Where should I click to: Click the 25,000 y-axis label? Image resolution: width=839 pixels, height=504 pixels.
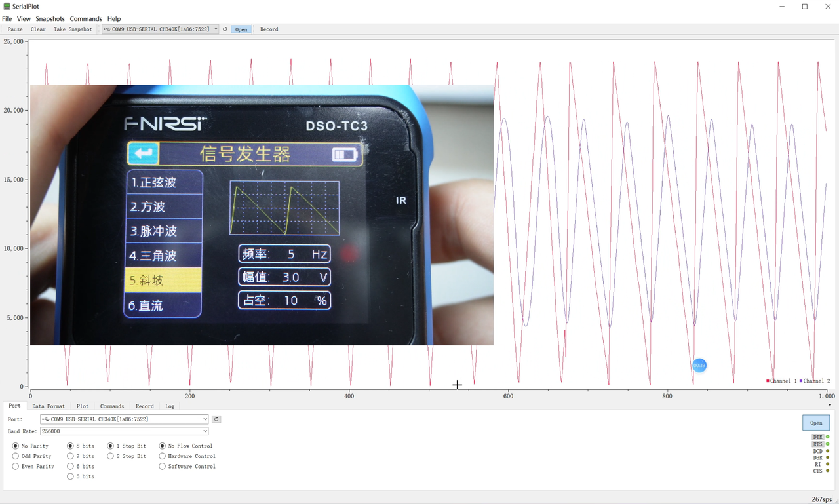[14, 41]
